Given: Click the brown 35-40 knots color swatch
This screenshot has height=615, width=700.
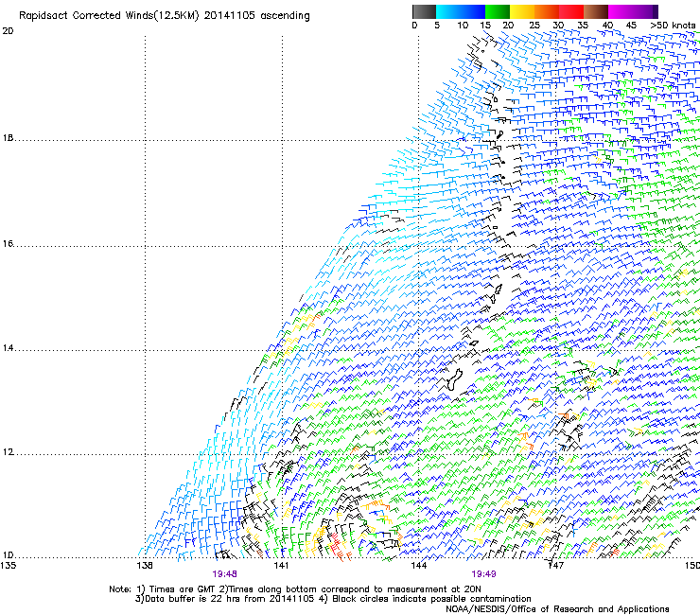Looking at the screenshot, I should (x=596, y=11).
